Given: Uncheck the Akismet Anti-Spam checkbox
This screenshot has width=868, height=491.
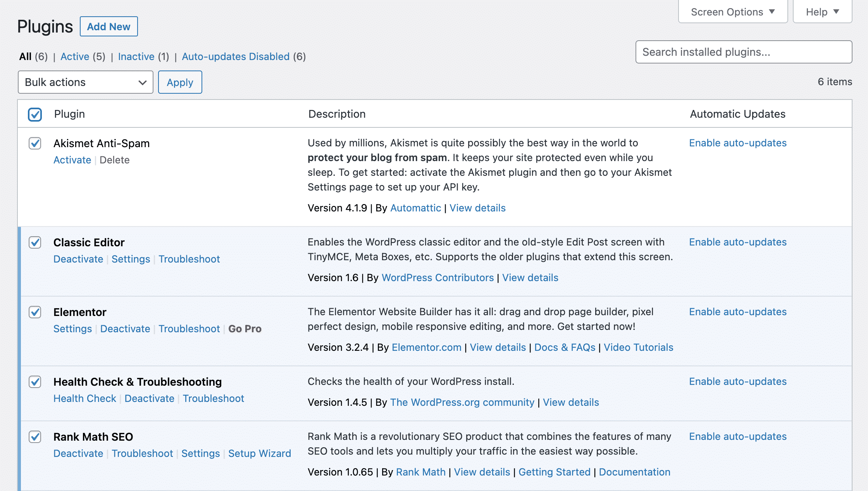Looking at the screenshot, I should [x=35, y=143].
